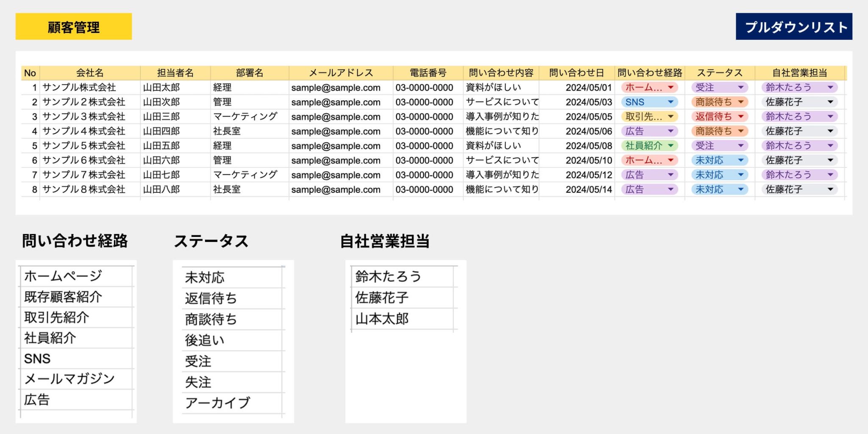This screenshot has width=868, height=434.
Task: Select the サンプル４株式会社 company cell
Action: [x=90, y=131]
